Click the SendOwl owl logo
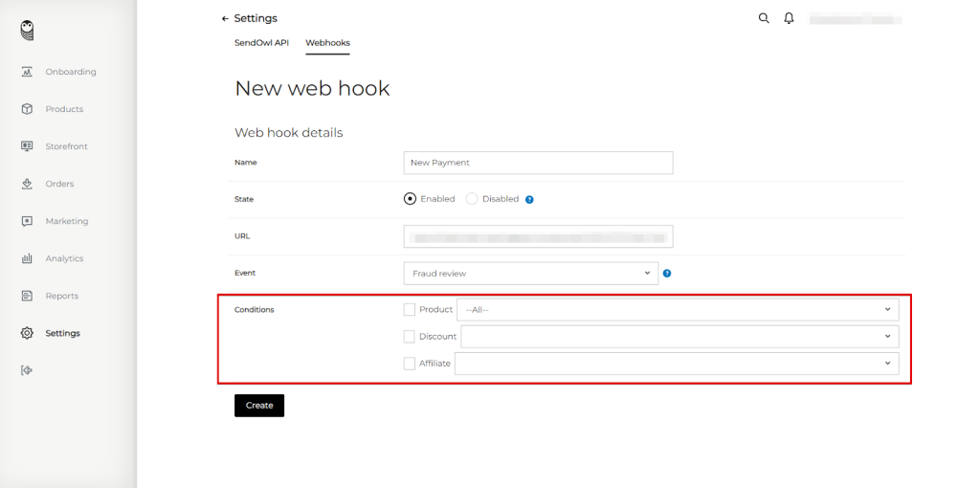The image size is (980, 488). coord(28,31)
